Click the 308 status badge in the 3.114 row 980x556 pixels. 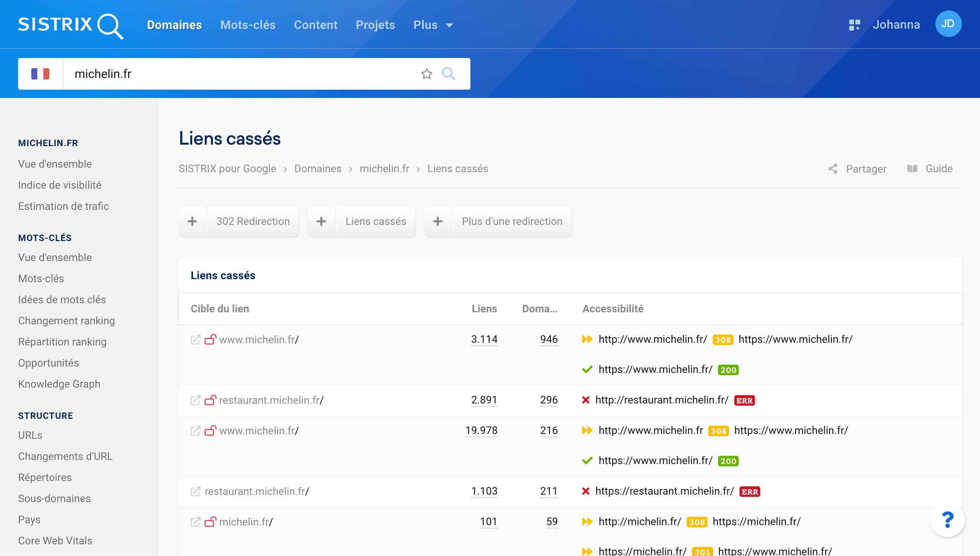pos(723,340)
